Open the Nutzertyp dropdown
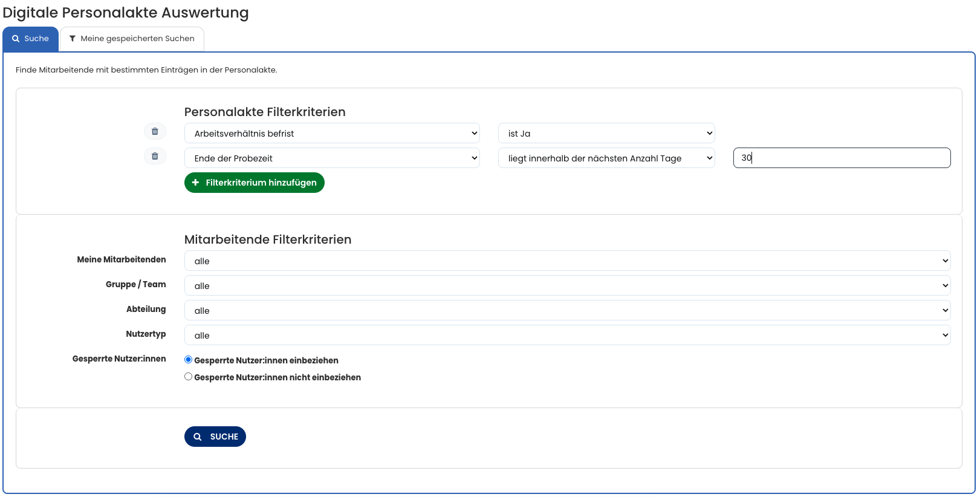This screenshot has height=497, width=980. 566,336
